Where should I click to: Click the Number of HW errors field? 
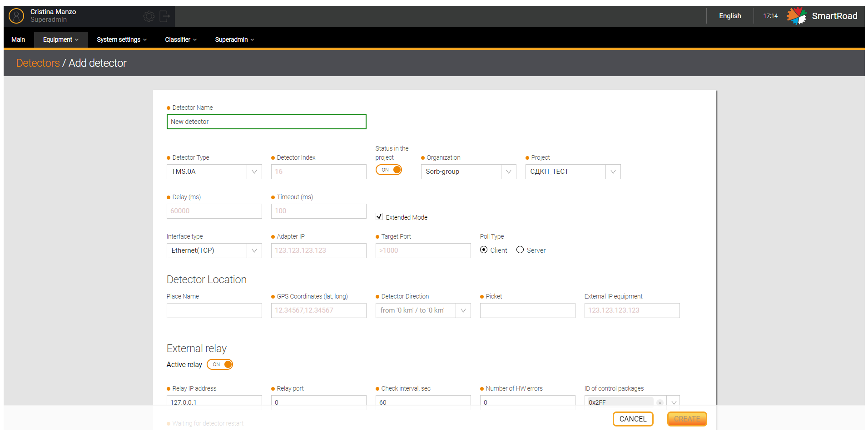pyautogui.click(x=528, y=402)
